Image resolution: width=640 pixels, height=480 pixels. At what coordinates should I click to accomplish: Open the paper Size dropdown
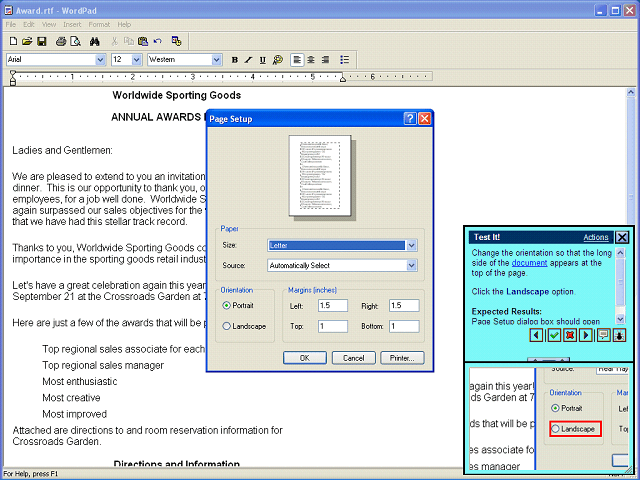point(411,245)
